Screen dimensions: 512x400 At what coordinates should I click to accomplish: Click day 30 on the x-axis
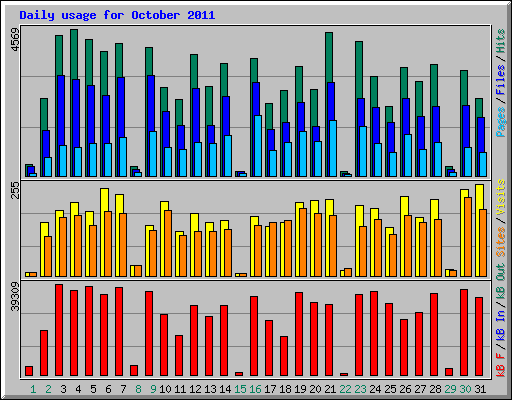tap(465, 389)
